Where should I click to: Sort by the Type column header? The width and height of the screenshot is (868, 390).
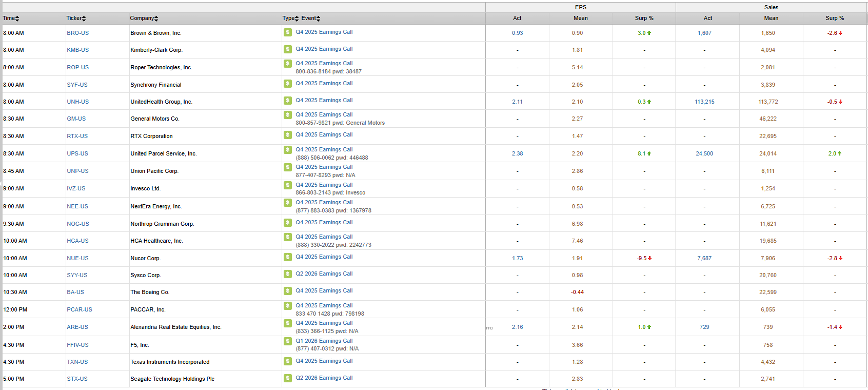point(290,18)
